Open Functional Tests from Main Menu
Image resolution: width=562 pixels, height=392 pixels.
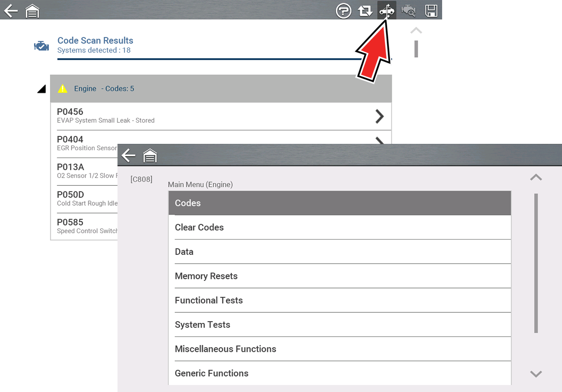[x=340, y=300]
